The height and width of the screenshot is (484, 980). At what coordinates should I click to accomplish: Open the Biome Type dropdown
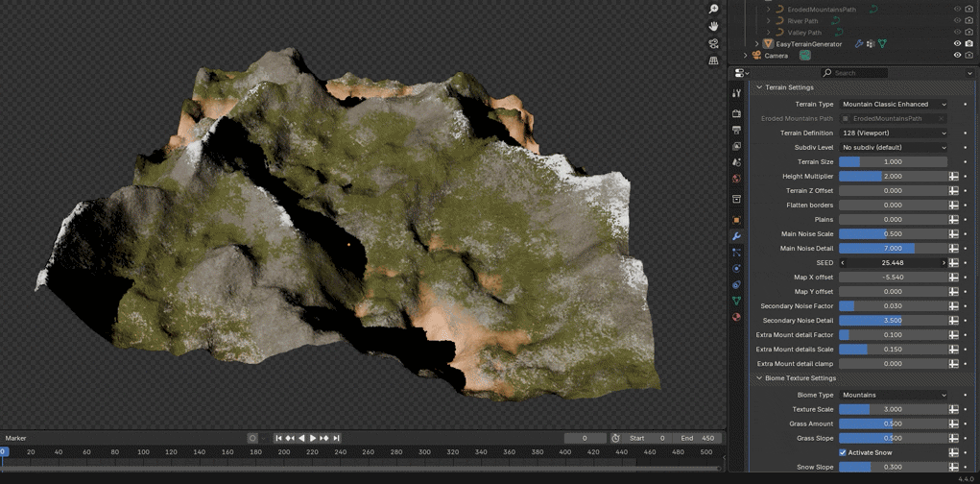click(x=894, y=396)
